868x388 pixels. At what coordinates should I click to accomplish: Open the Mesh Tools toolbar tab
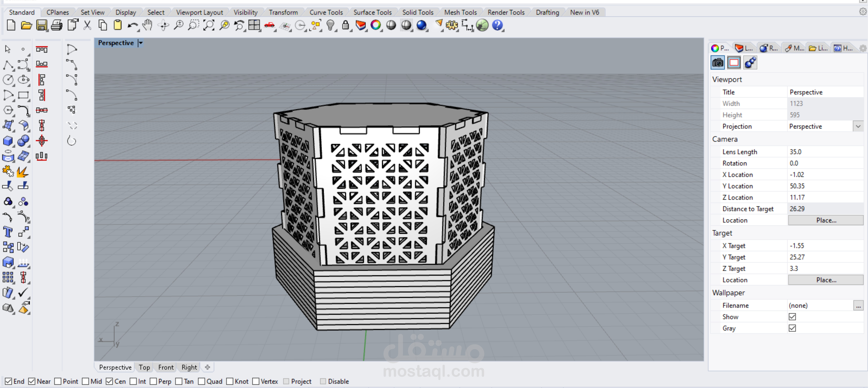coord(460,13)
